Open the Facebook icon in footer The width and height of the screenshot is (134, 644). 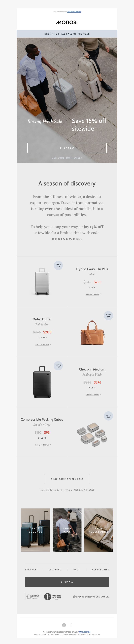[71, 625]
